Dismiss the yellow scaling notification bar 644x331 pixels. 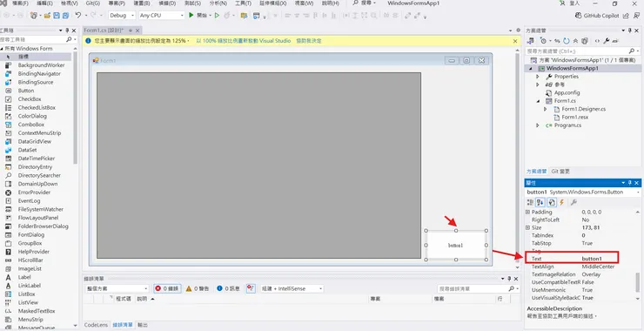point(515,41)
